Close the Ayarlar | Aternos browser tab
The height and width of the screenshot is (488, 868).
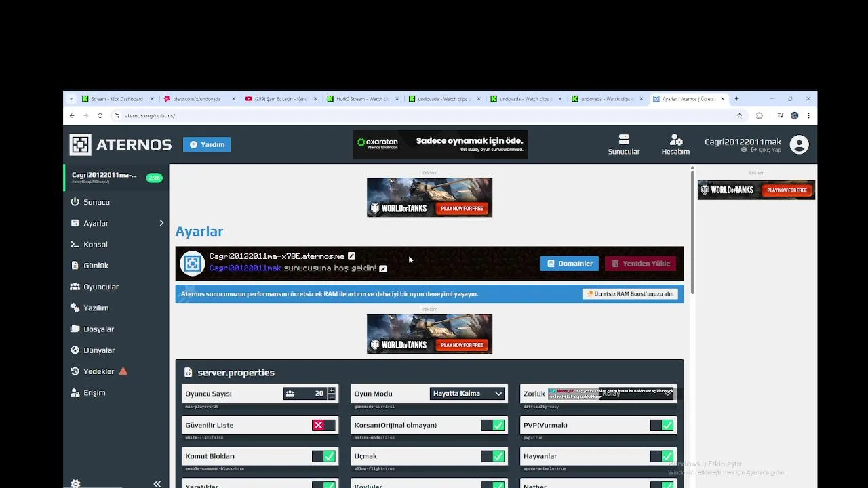[722, 99]
